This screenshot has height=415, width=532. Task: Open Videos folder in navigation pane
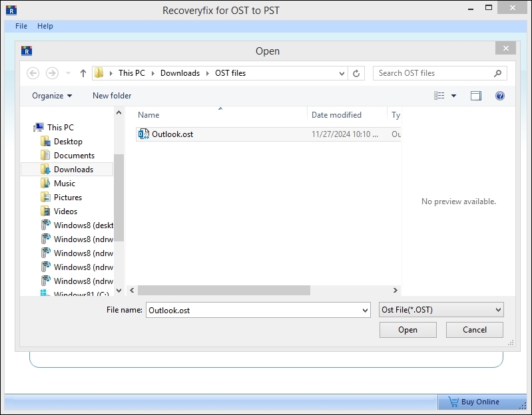[65, 211]
